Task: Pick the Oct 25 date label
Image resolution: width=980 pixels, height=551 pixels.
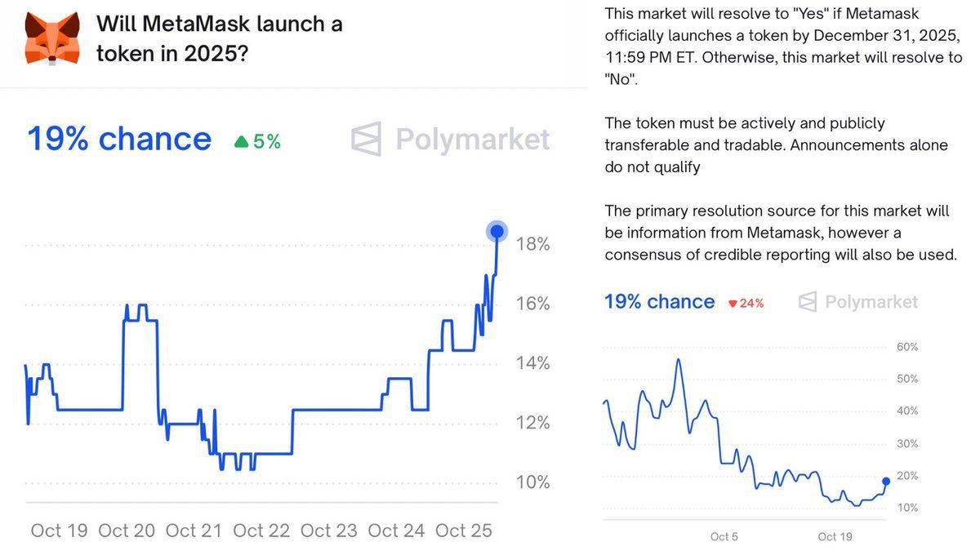Action: pos(464,531)
